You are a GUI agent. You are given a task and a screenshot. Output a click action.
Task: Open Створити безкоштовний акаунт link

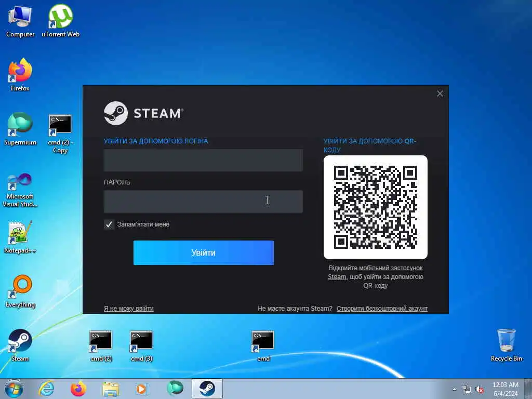[382, 309]
